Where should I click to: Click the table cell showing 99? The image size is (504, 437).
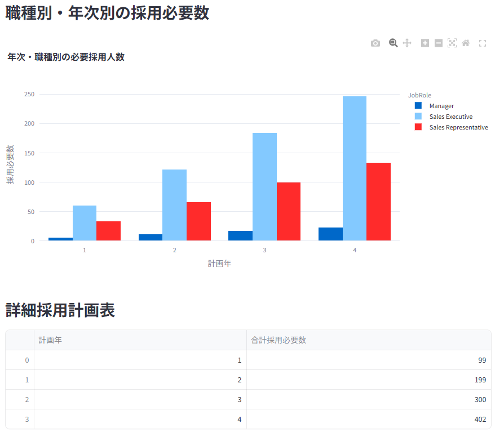[369, 360]
